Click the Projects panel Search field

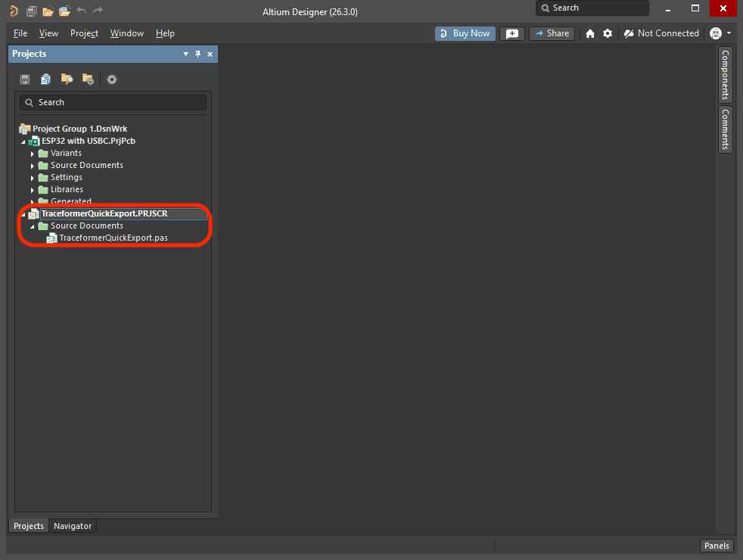(113, 102)
